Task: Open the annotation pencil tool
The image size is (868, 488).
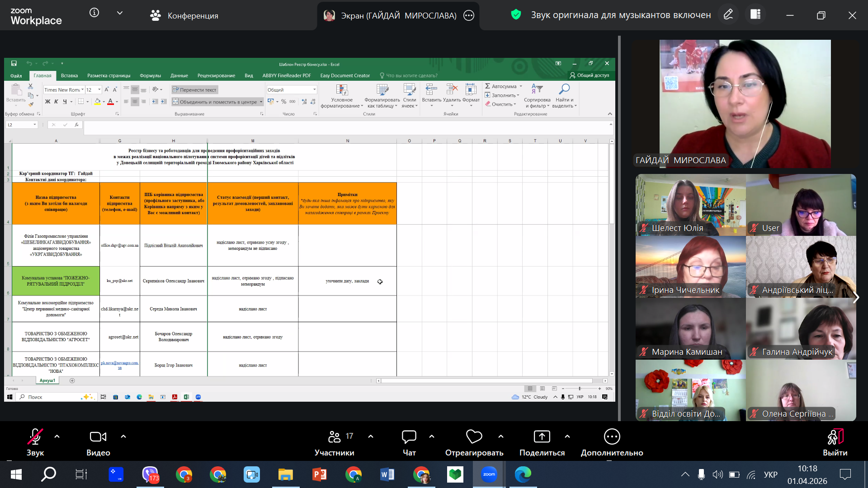Action: pos(728,15)
